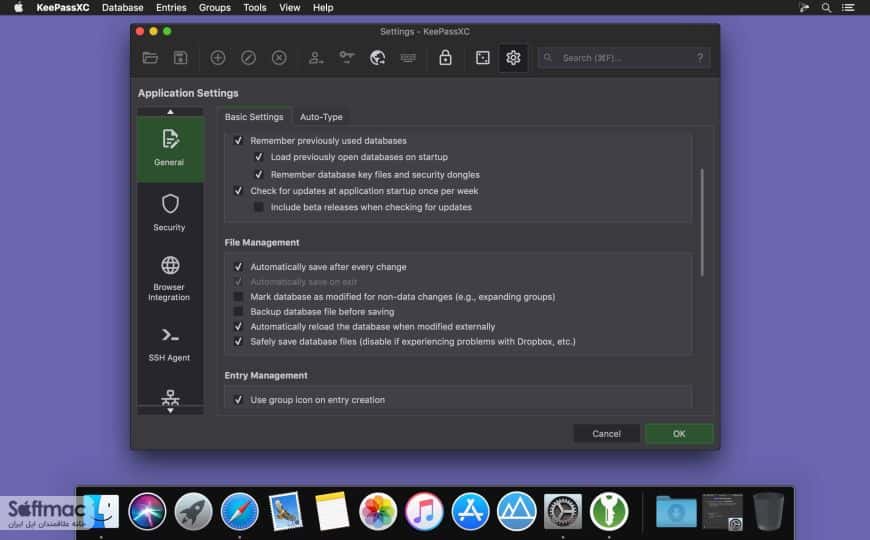
Task: Toggle Safely save database files option
Action: tap(238, 342)
